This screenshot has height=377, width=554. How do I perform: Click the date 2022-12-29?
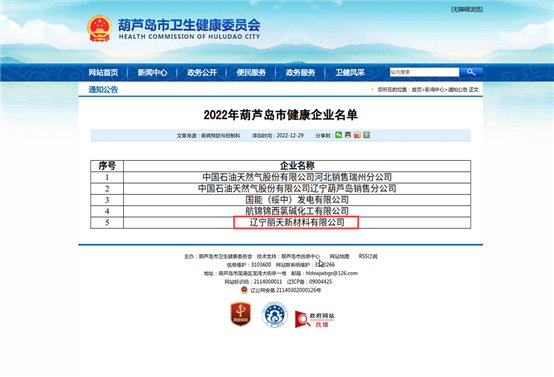[x=290, y=135]
